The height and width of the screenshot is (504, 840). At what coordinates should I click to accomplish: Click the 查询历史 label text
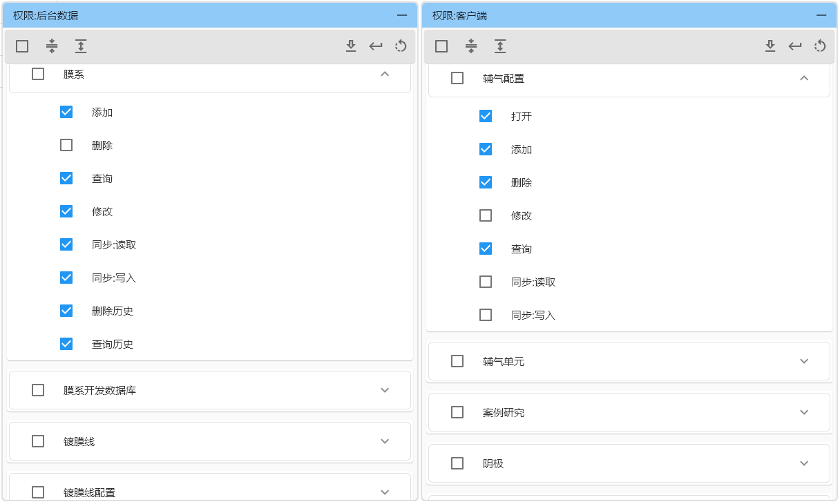click(x=113, y=344)
